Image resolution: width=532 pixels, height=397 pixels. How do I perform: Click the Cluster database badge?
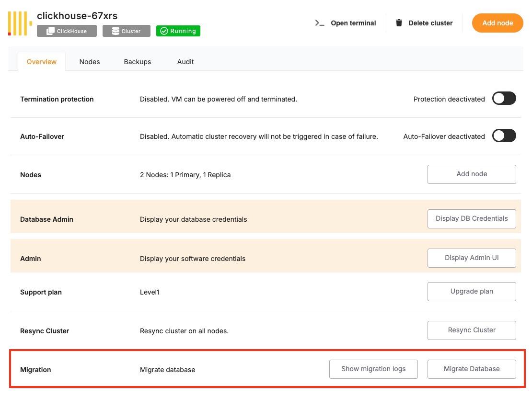[x=126, y=31]
